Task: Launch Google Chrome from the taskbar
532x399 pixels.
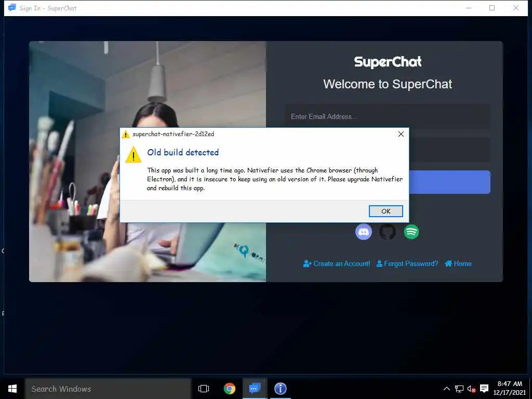Action: pyautogui.click(x=229, y=389)
